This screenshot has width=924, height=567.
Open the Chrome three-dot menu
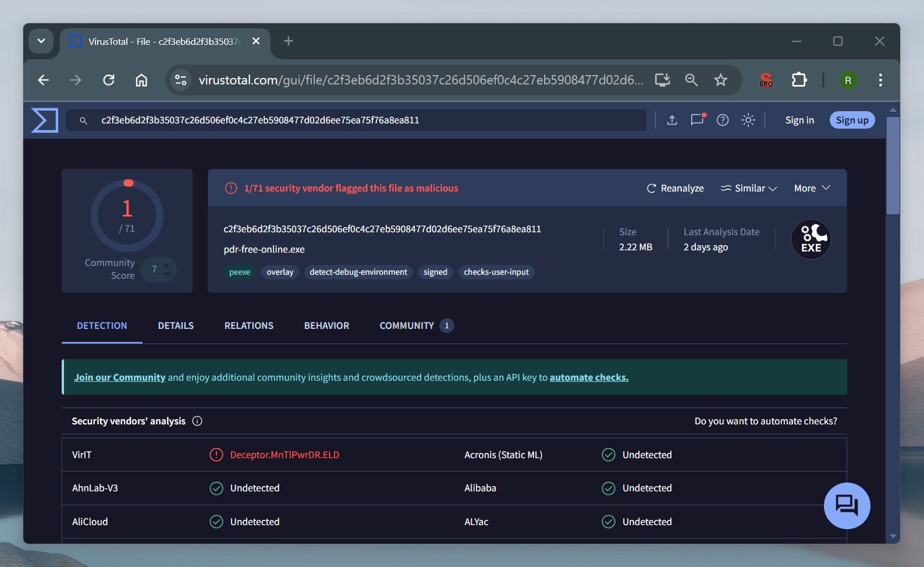880,80
